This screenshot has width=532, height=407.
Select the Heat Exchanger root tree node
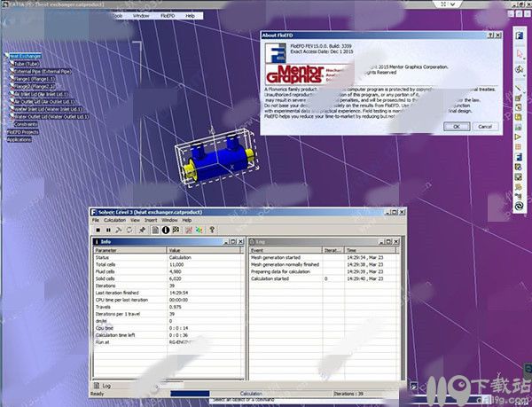pyautogui.click(x=26, y=56)
